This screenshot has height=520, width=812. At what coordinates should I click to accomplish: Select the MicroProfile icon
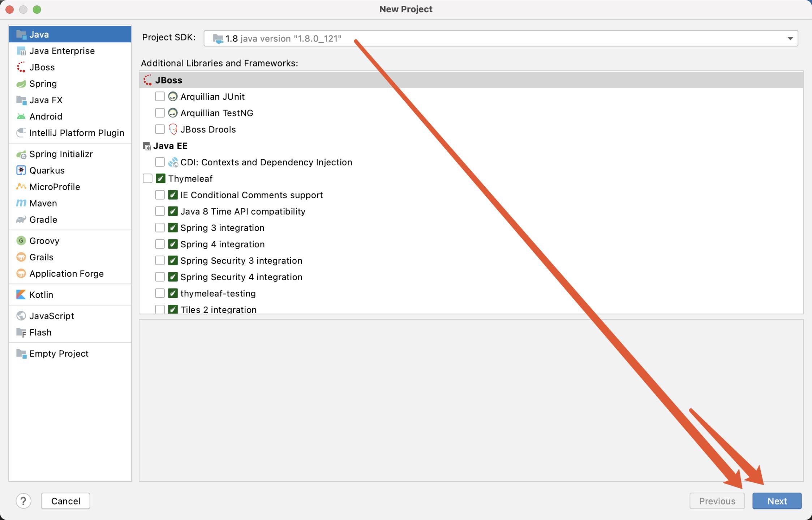(x=21, y=187)
